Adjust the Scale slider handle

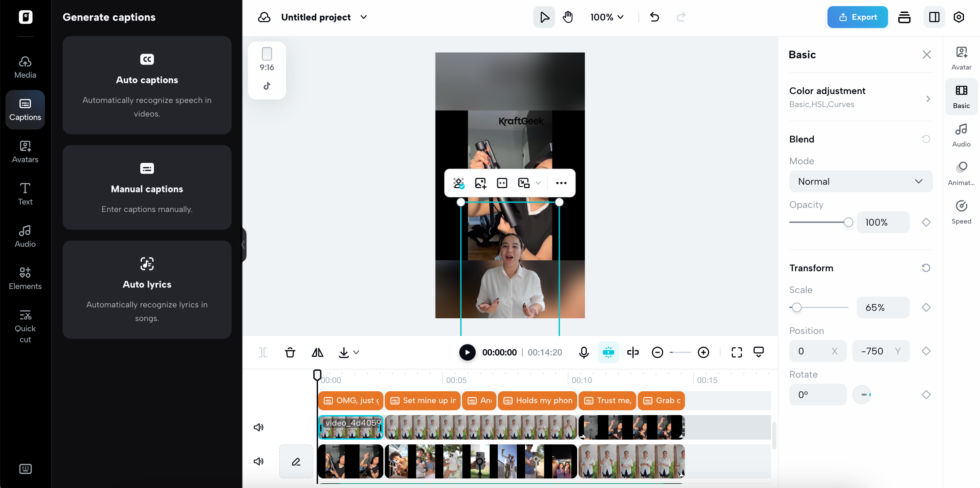[796, 308]
